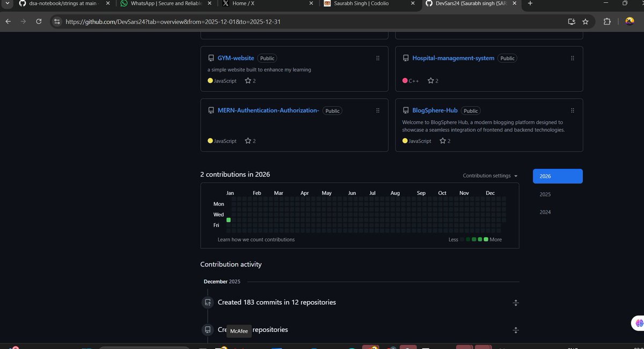The image size is (644, 349).
Task: Open the Contribution settings dropdown
Action: pyautogui.click(x=491, y=176)
